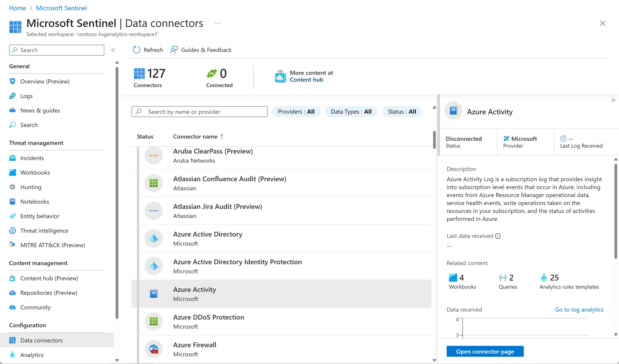Image resolution: width=619 pixels, height=364 pixels.
Task: Click the Incidents briefcase icon
Action: coord(12,158)
